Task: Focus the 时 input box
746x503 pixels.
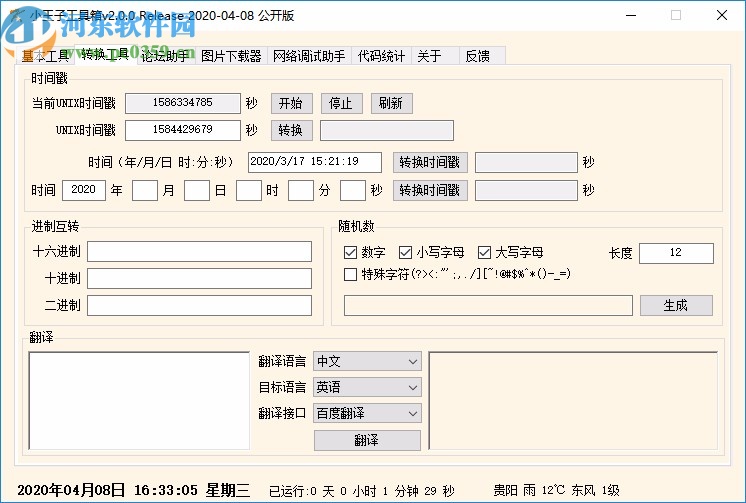Action: (x=249, y=190)
